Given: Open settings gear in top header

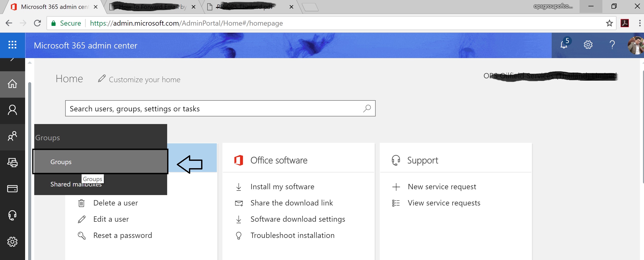Looking at the screenshot, I should (588, 45).
